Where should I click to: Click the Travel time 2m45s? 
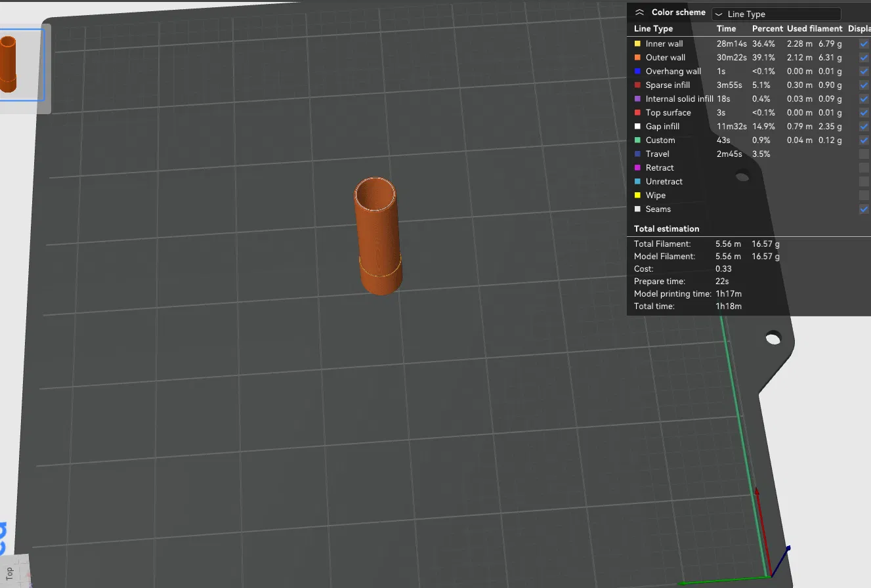(x=729, y=154)
